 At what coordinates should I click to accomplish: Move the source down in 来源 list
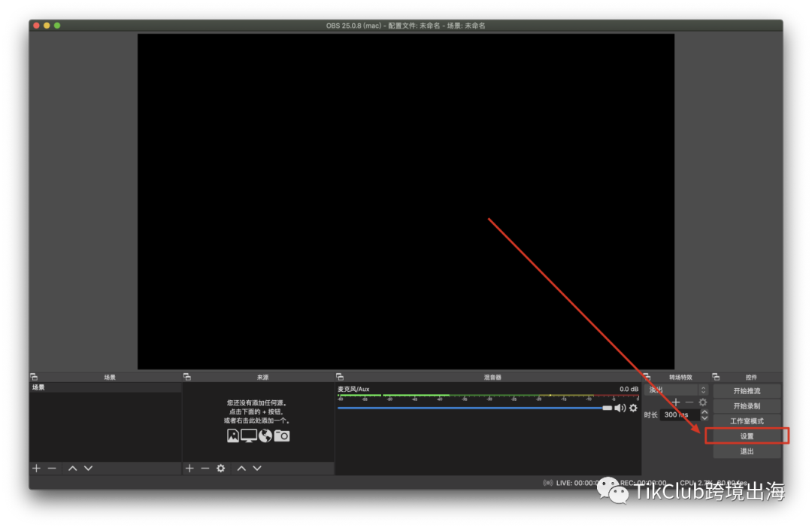[257, 469]
